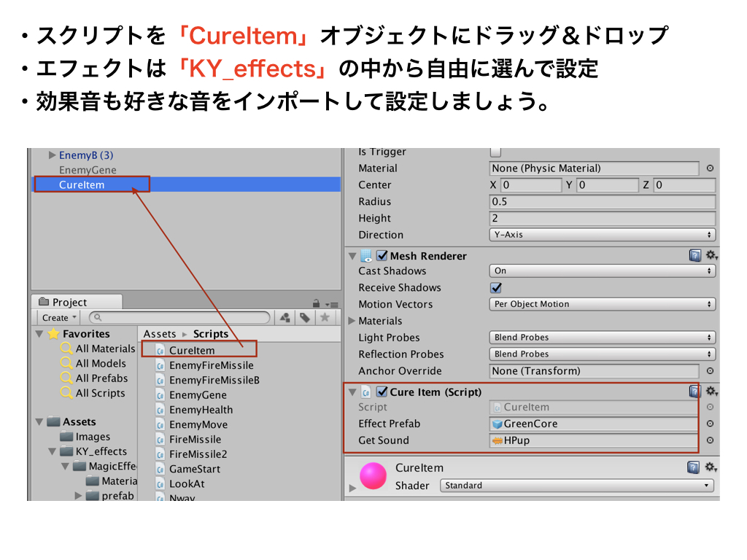
Task: Toggle the Project panel lock icon
Action: click(x=316, y=303)
